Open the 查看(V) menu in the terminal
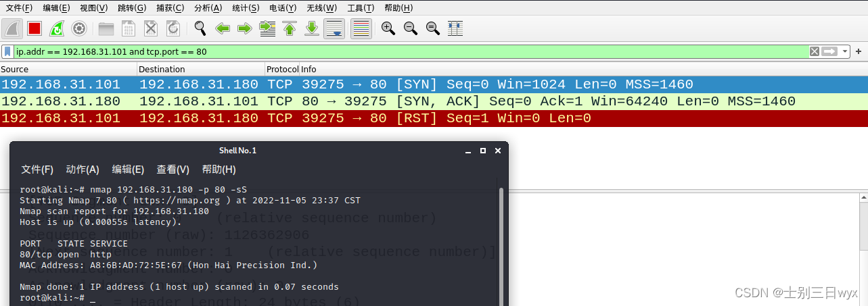868x306 pixels. click(x=173, y=170)
